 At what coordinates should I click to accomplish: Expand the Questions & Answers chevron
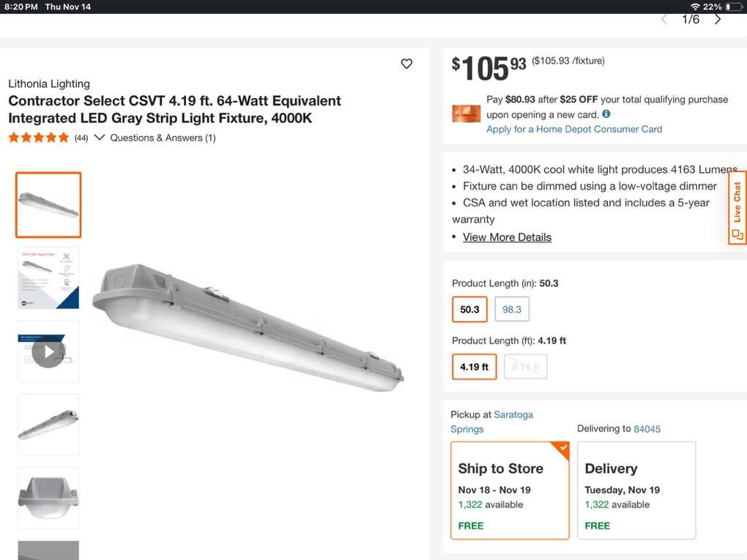100,137
